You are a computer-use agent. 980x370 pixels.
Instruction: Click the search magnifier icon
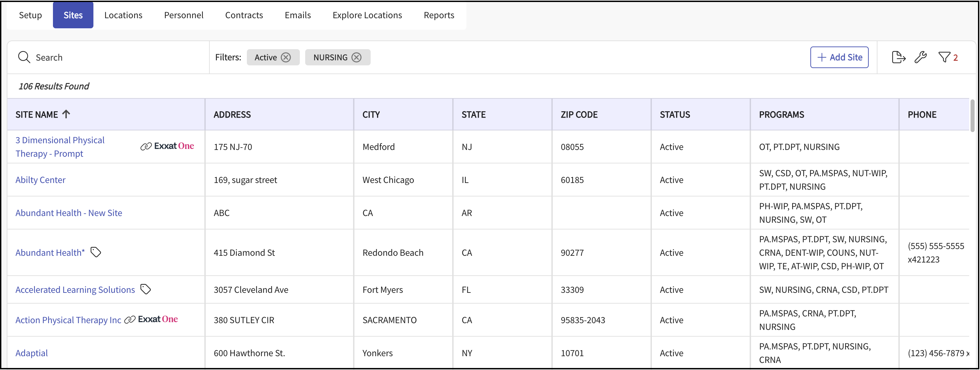click(24, 57)
